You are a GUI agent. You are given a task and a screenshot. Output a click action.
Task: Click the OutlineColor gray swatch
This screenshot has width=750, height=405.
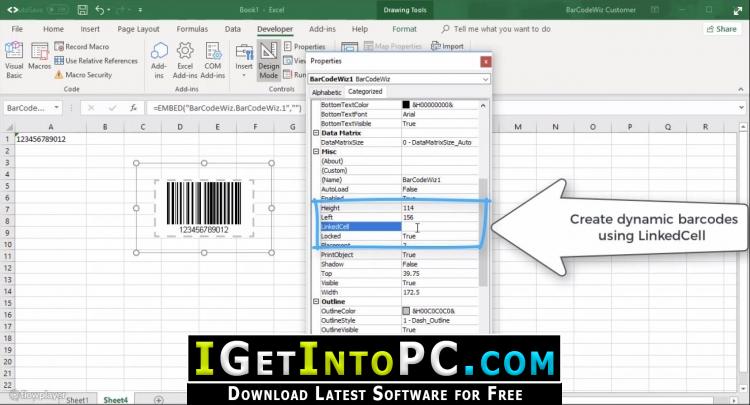click(406, 311)
